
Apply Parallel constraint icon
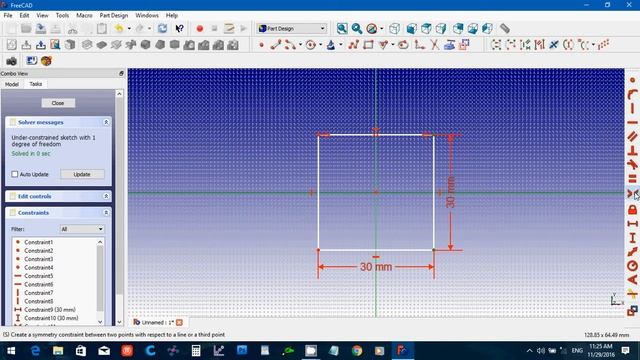tap(632, 136)
